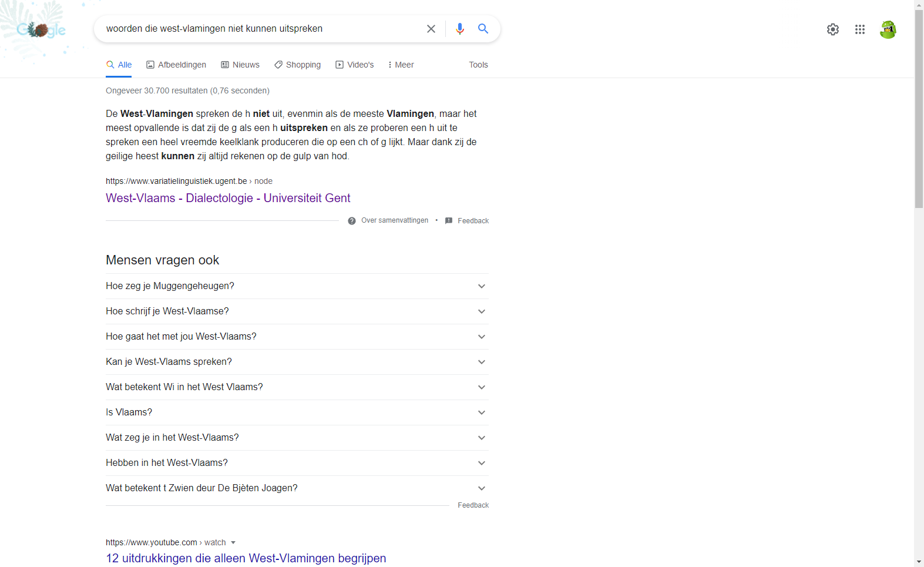Switch to the Nieuws tab
The image size is (924, 567).
(240, 65)
